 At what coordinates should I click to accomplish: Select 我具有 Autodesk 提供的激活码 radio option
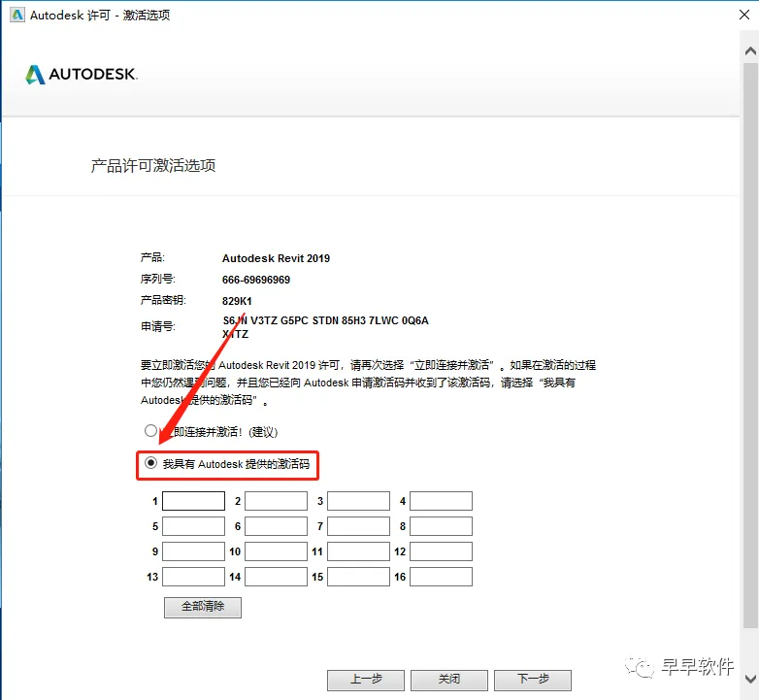(150, 463)
